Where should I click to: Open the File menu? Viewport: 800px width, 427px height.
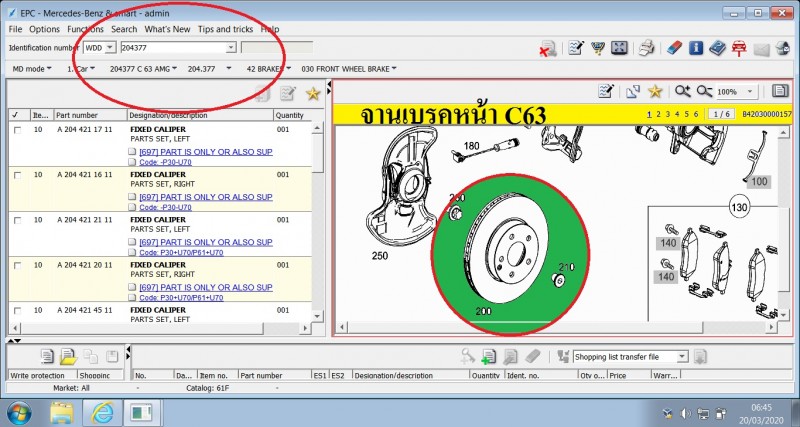click(15, 29)
